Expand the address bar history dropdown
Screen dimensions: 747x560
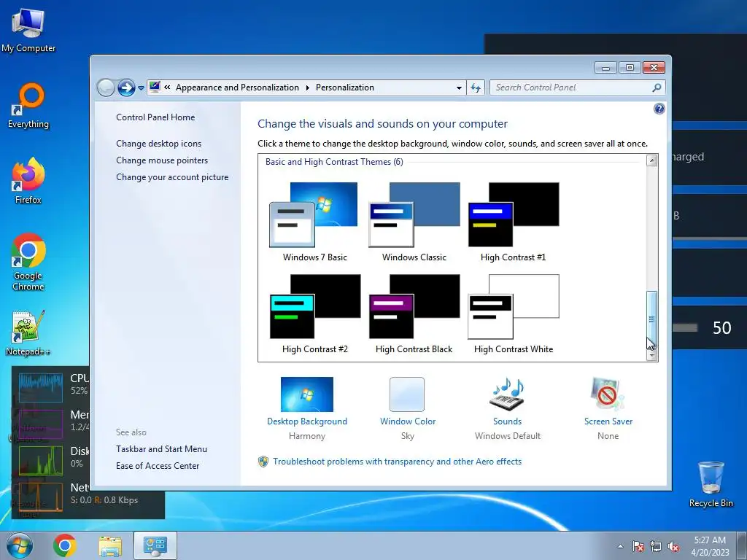click(x=459, y=87)
